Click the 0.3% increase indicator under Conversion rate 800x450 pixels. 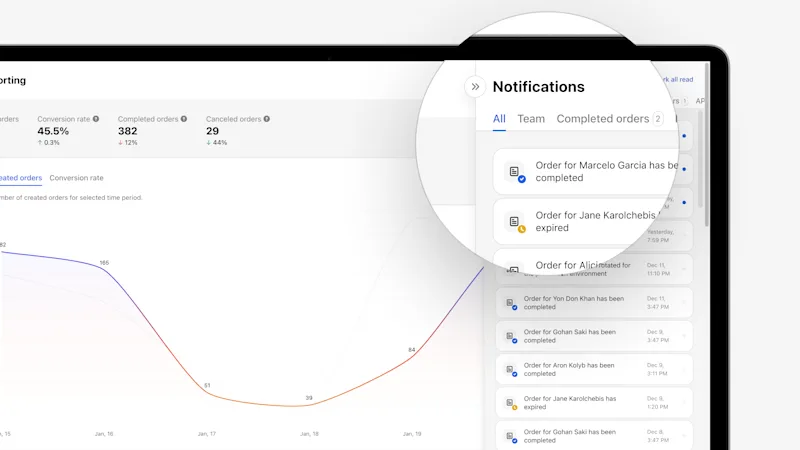pos(48,143)
